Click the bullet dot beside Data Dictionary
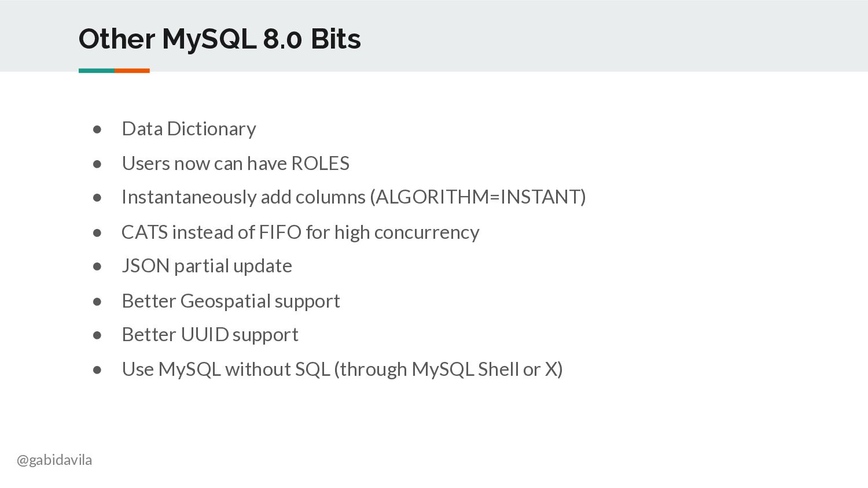 97,130
